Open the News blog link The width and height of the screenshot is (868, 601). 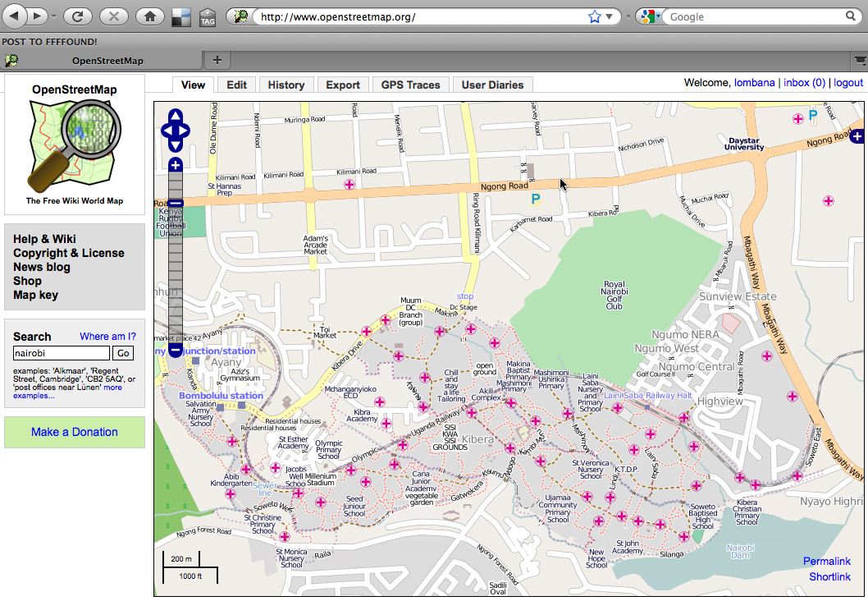pyautogui.click(x=42, y=267)
